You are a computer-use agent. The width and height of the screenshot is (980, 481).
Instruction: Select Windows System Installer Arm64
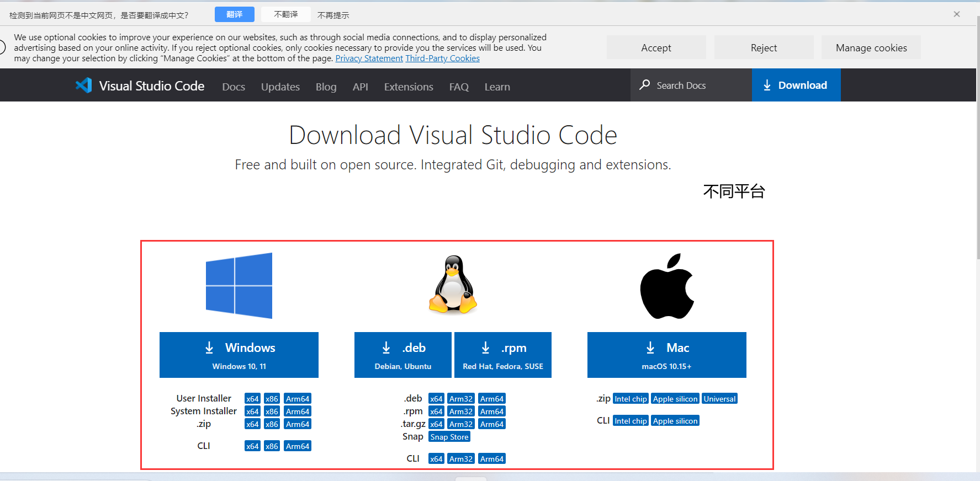tap(298, 411)
